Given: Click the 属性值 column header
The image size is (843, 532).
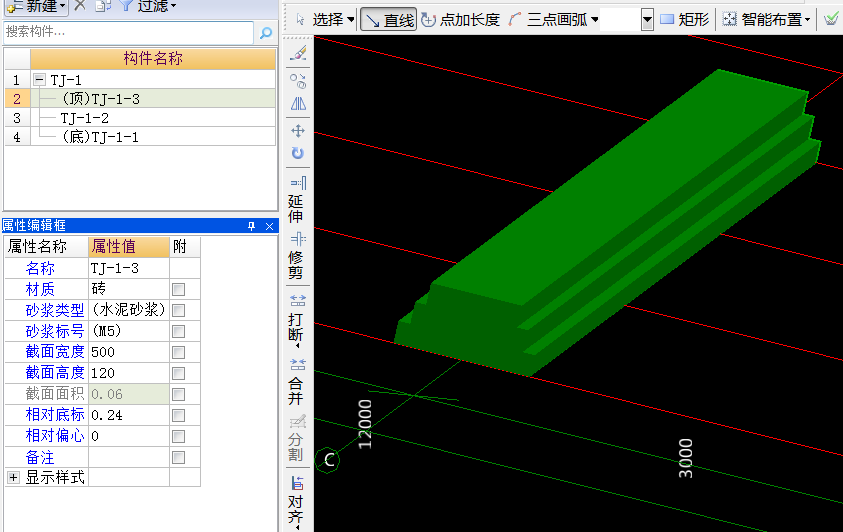Looking at the screenshot, I should pos(129,247).
